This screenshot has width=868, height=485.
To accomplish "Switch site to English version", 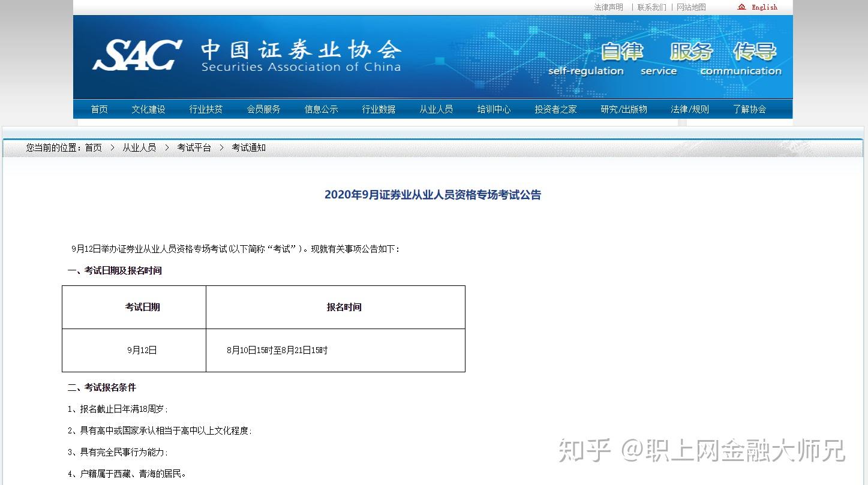I will pos(764,7).
